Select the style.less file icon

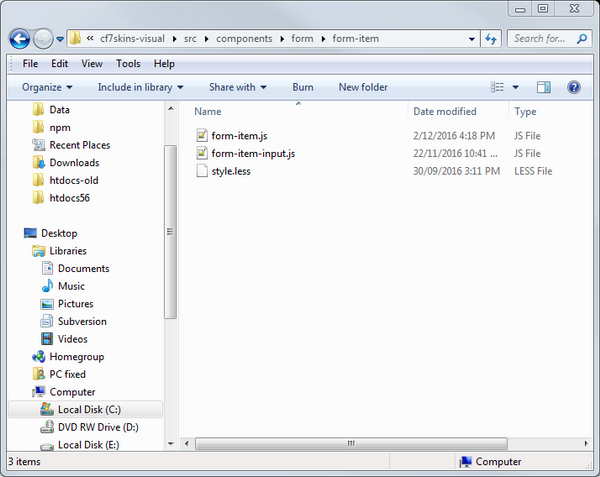[x=202, y=171]
